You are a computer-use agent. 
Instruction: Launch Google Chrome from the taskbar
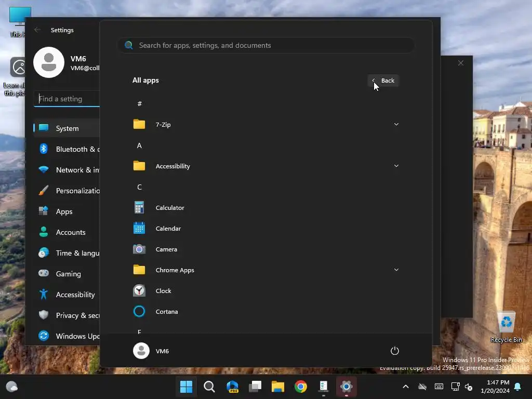(x=301, y=387)
